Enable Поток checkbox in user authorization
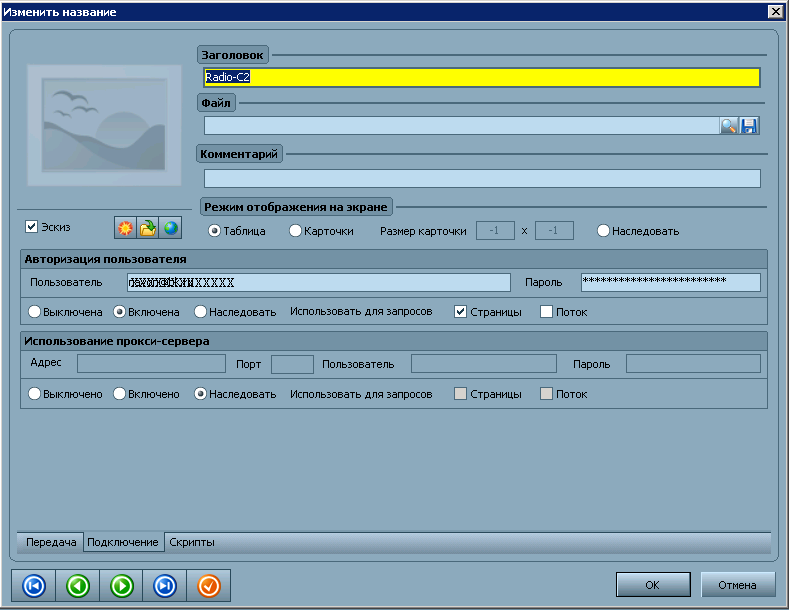The width and height of the screenshot is (789, 610). [x=546, y=312]
